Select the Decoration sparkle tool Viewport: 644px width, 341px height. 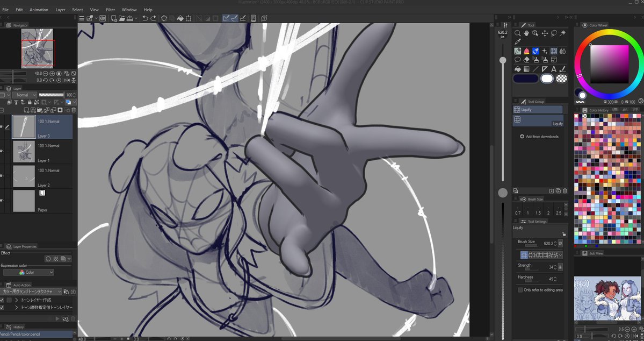pyautogui.click(x=545, y=52)
